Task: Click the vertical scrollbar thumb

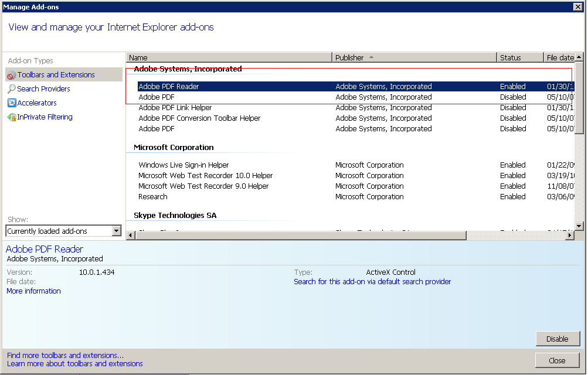Action: coord(579,98)
